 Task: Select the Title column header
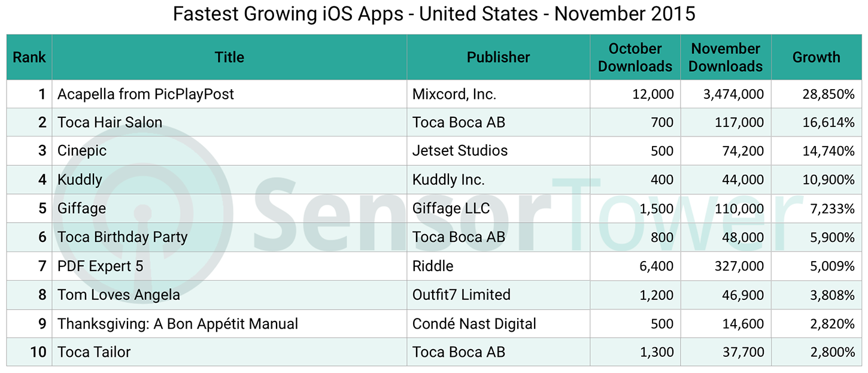click(229, 57)
